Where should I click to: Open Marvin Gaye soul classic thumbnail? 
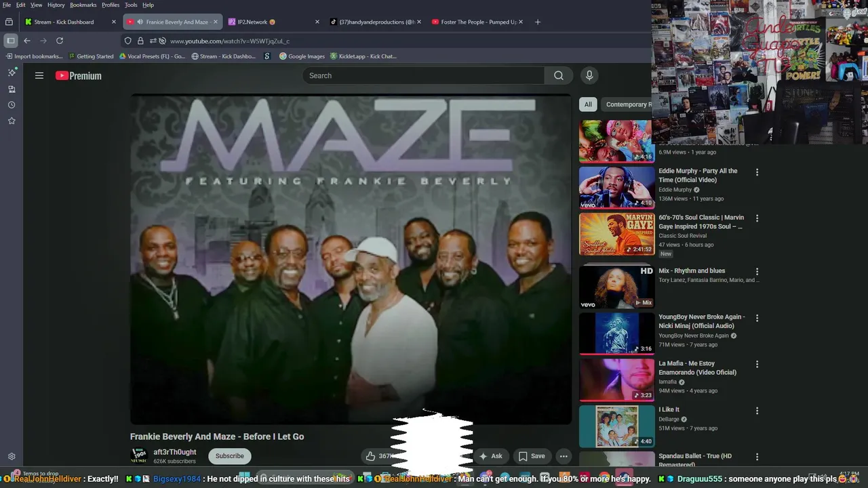coord(616,234)
